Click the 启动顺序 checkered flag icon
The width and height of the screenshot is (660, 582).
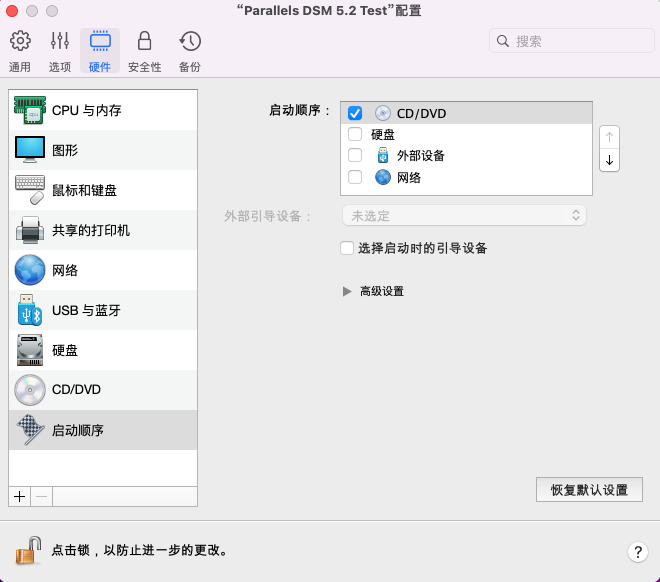pos(29,430)
